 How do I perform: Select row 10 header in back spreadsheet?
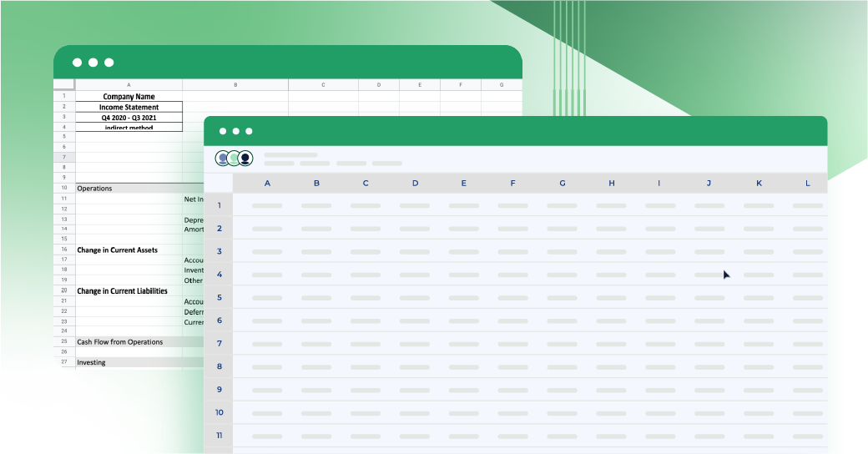coord(64,189)
